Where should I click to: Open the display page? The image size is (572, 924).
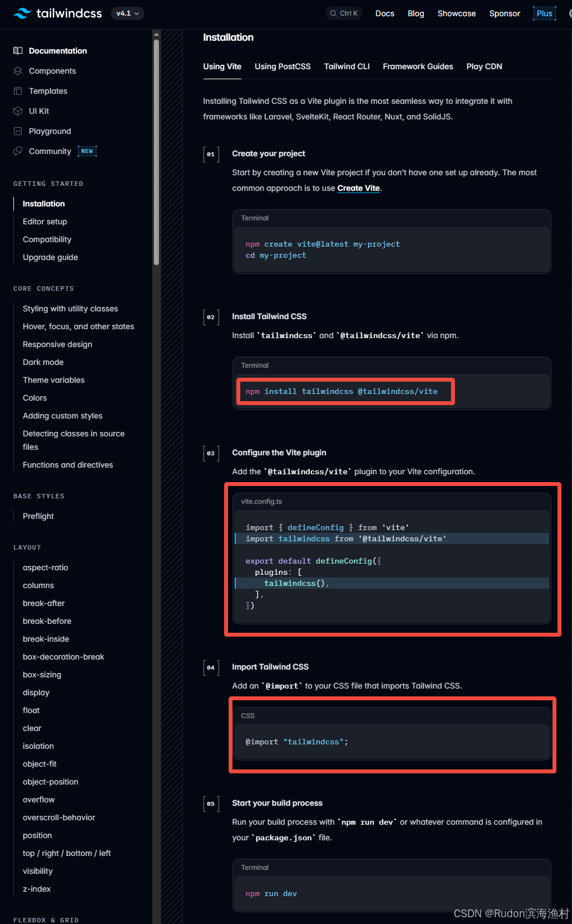point(36,692)
